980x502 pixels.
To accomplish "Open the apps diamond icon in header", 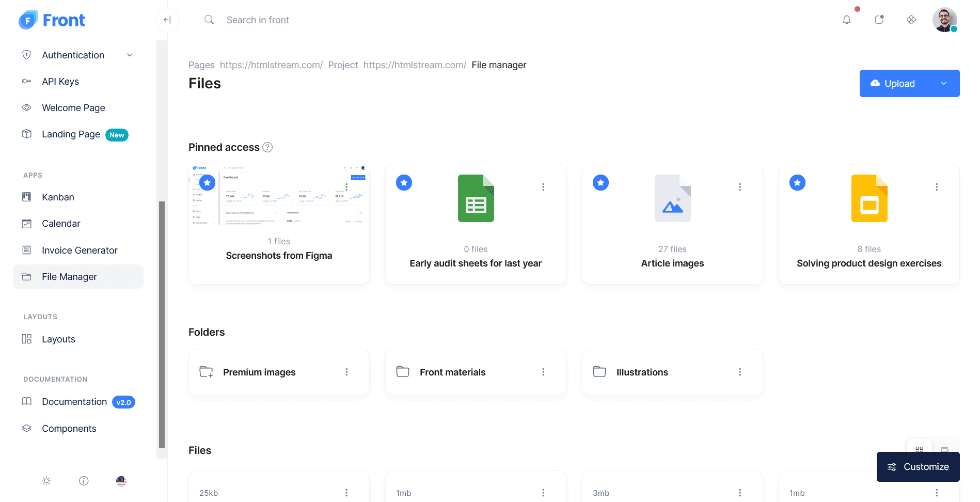I will click(911, 20).
